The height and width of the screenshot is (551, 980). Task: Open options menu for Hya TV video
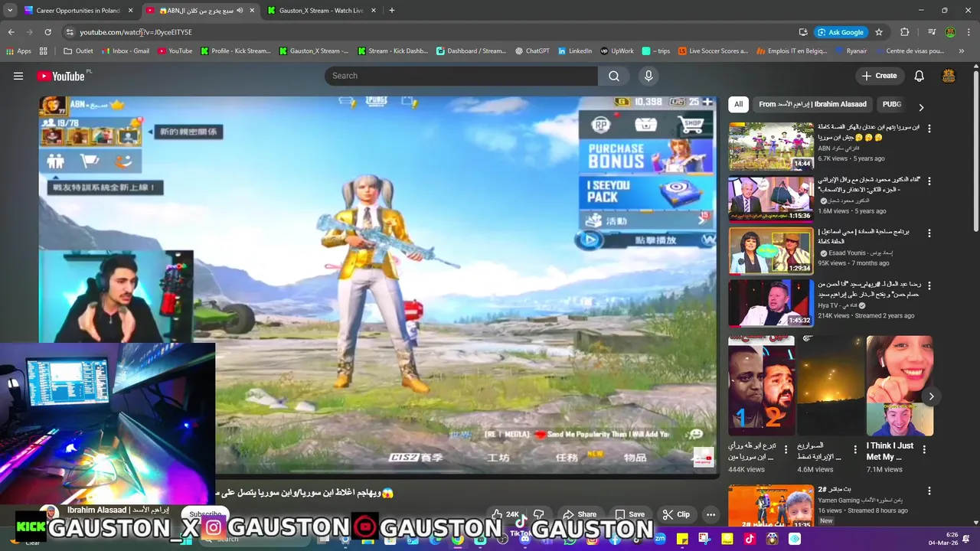[x=929, y=285]
